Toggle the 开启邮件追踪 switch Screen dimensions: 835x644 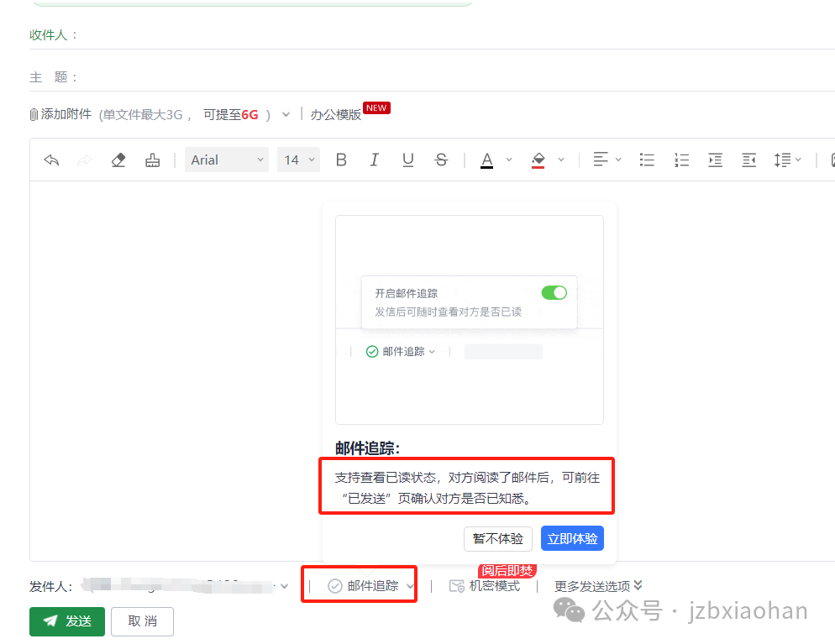(554, 293)
